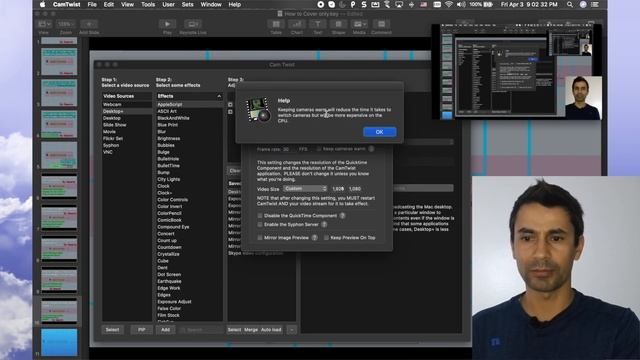The width and height of the screenshot is (640, 360).
Task: Open the Media toolbar dropdown
Action: point(359,24)
